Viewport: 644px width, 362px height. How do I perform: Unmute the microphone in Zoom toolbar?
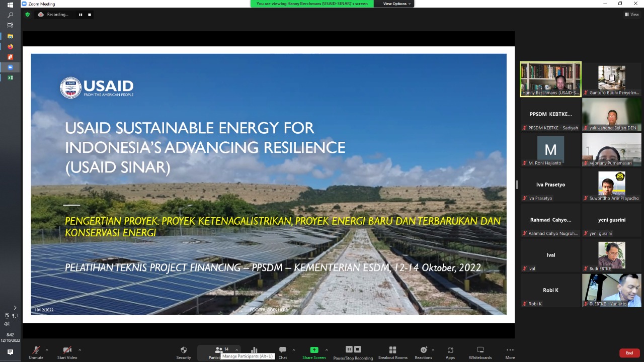[x=36, y=352]
